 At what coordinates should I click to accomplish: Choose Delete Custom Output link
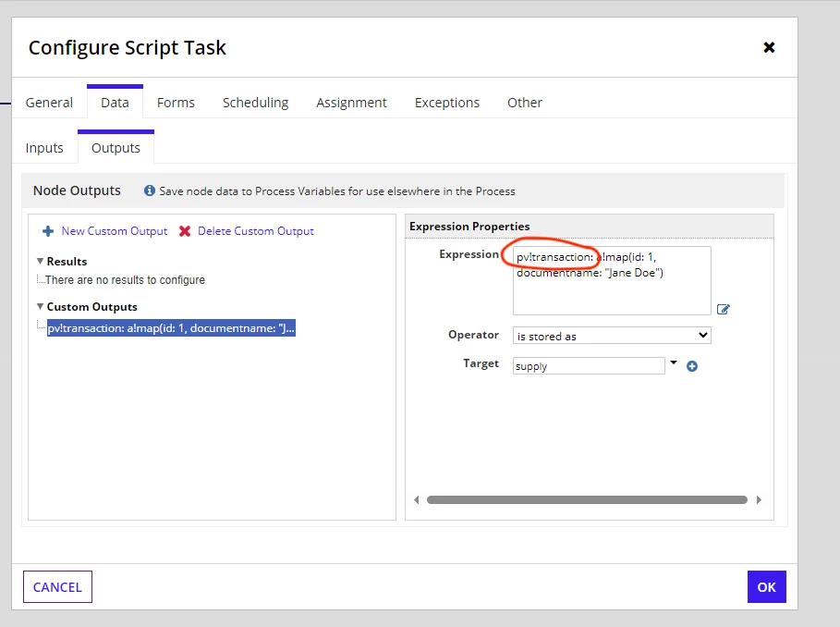click(x=256, y=231)
